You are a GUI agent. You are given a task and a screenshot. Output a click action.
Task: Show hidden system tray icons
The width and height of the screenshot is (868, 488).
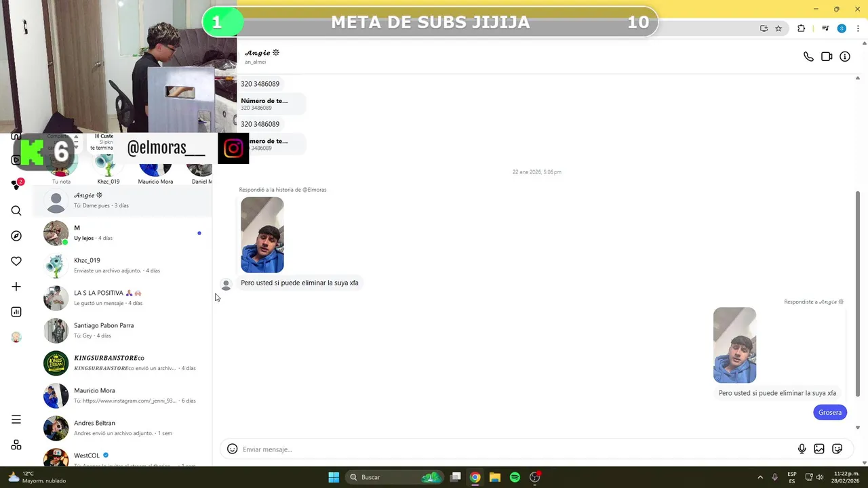coord(760,477)
